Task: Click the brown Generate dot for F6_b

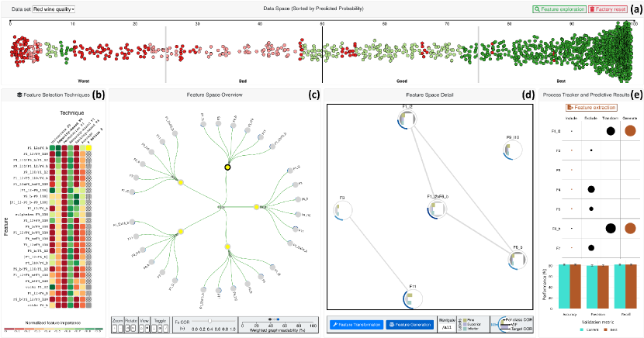Action: click(x=630, y=228)
